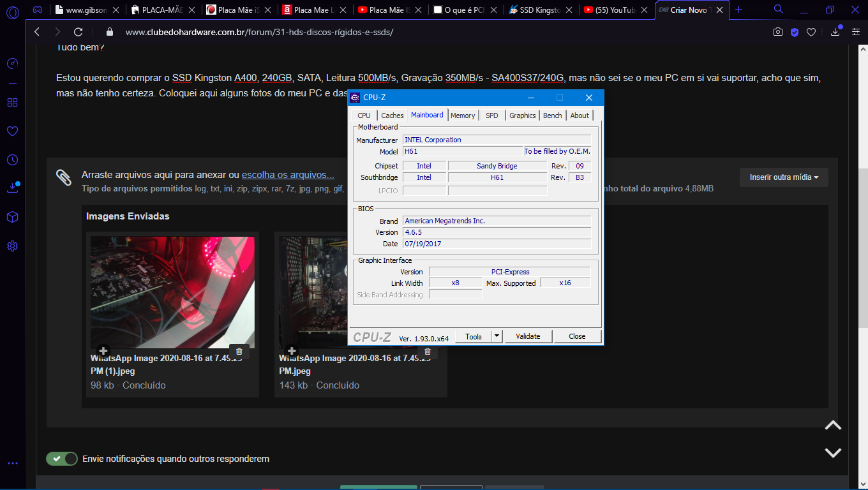Add page to bookmarks heart in address bar

point(811,32)
